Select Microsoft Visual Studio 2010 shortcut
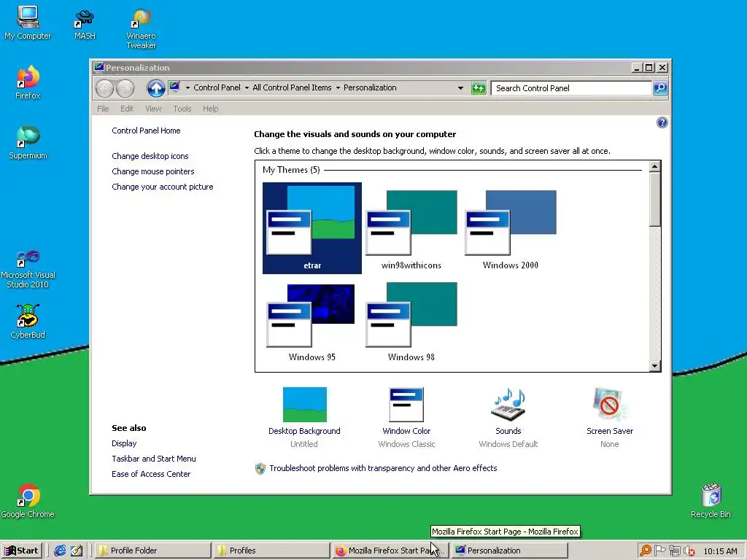Viewport: 747px width, 560px height. 28,269
